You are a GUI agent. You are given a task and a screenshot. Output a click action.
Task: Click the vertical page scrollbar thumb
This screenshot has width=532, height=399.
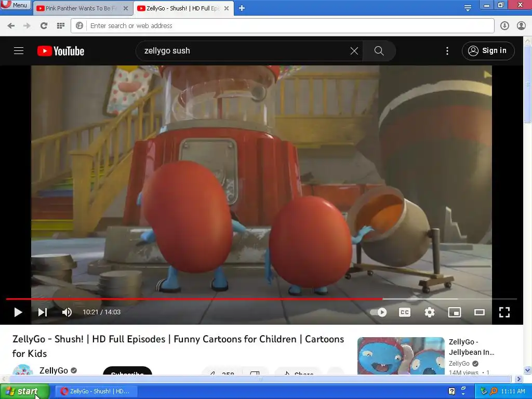[528, 84]
